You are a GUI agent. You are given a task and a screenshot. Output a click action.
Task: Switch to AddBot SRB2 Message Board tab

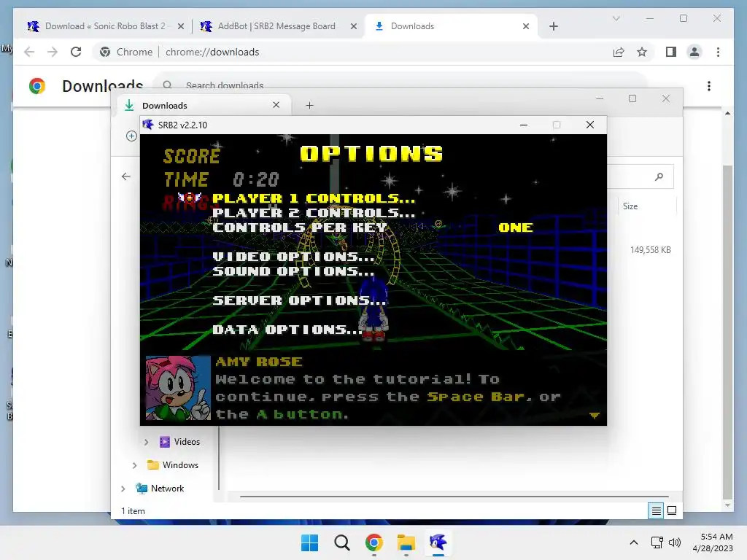coord(276,26)
